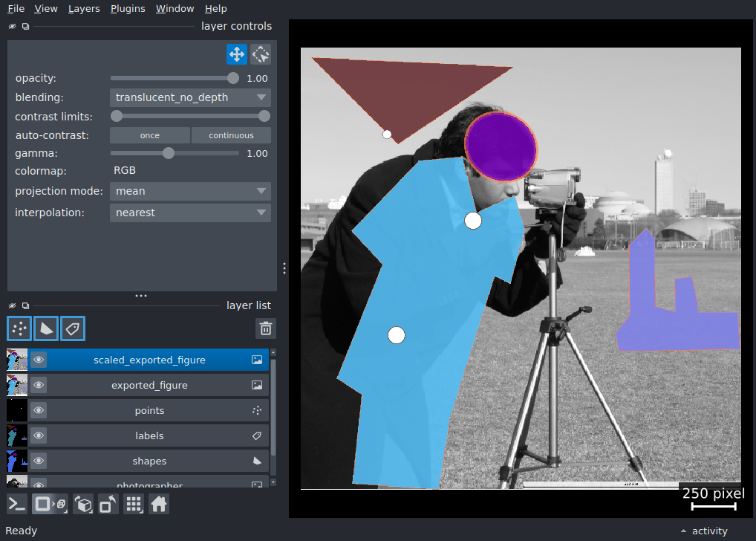Open the File menu
The width and height of the screenshot is (756, 541).
click(x=16, y=9)
